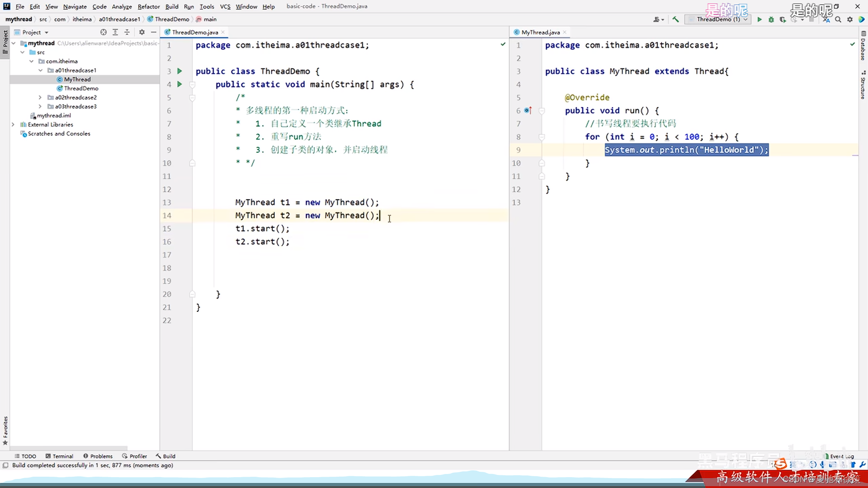Toggle the Favorites side panel
Screen dimensions: 868x488
pos(5,429)
